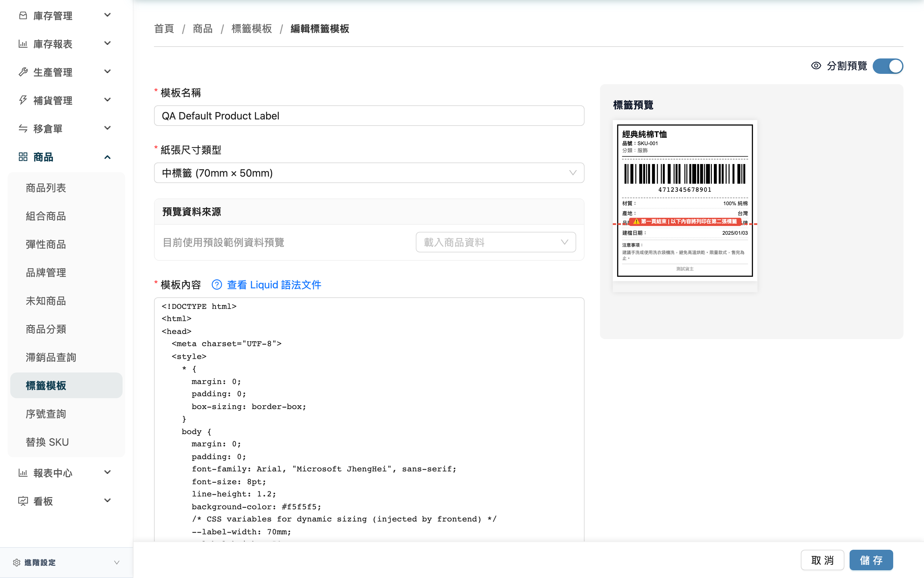
Task: Open 商品分類 submenu item
Action: point(66,329)
